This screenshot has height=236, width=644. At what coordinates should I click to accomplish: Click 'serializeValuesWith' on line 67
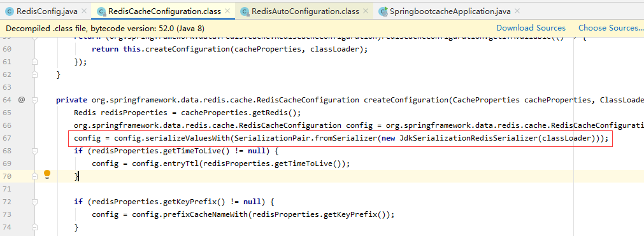coord(189,138)
